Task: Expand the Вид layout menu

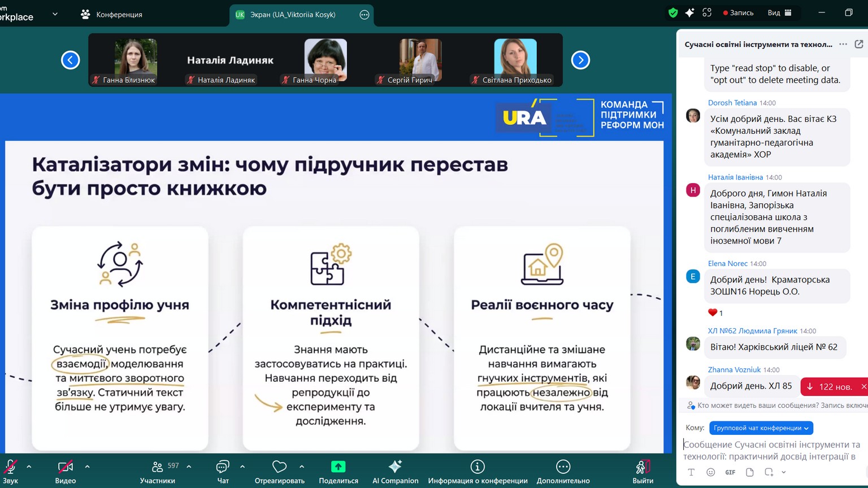Action: (x=779, y=13)
